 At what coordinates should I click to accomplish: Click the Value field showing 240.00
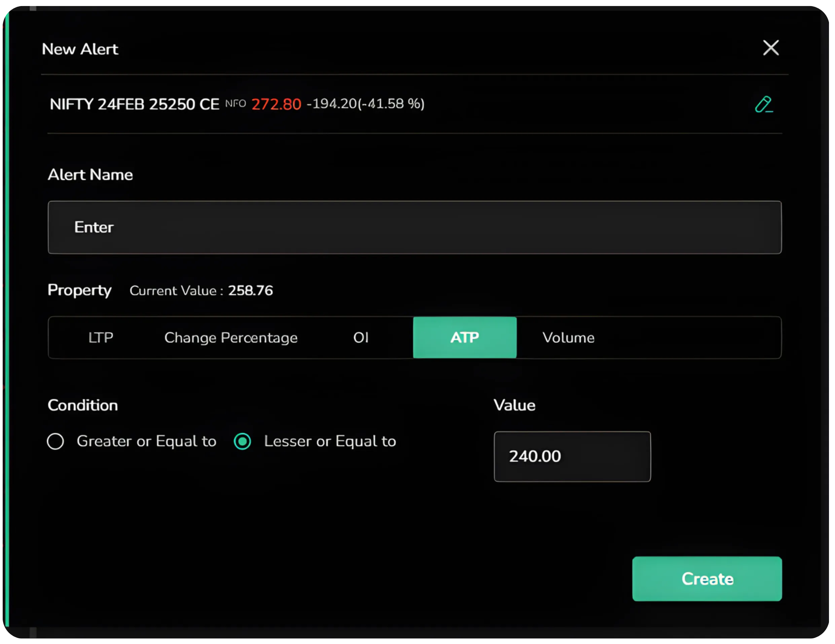point(572,456)
